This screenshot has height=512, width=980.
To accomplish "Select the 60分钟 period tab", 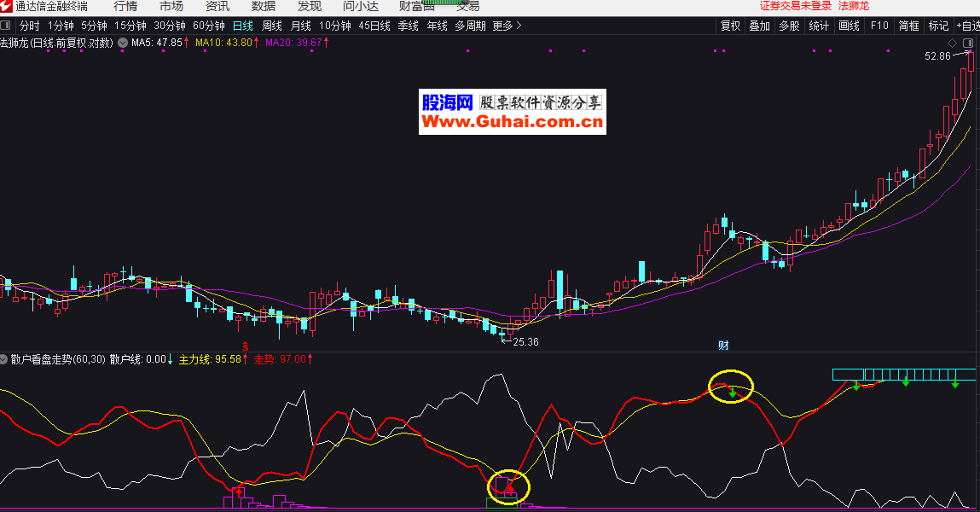I will [209, 26].
